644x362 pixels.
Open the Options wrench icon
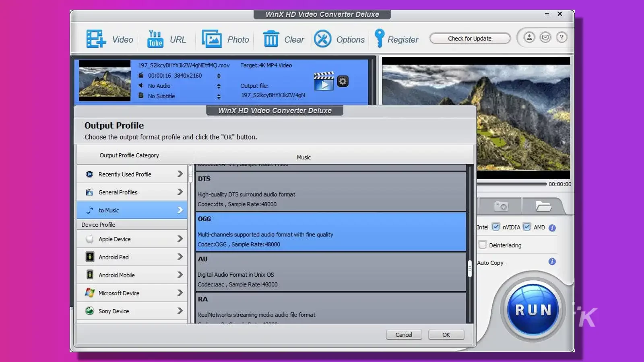pos(322,39)
